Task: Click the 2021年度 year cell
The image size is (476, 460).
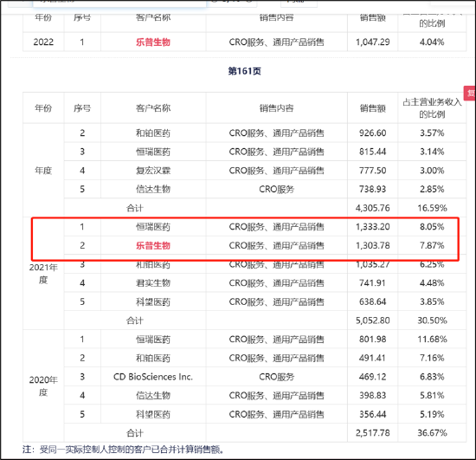Action: point(43,274)
